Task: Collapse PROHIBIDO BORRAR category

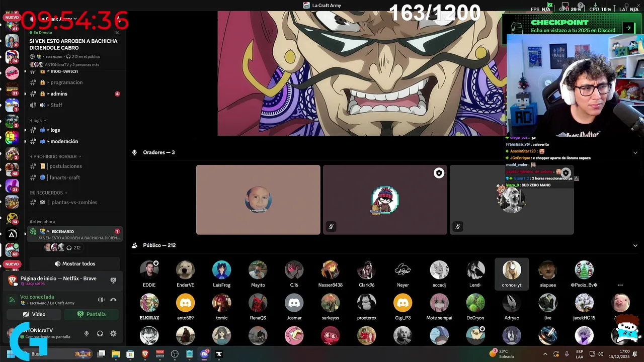Action: point(55,157)
